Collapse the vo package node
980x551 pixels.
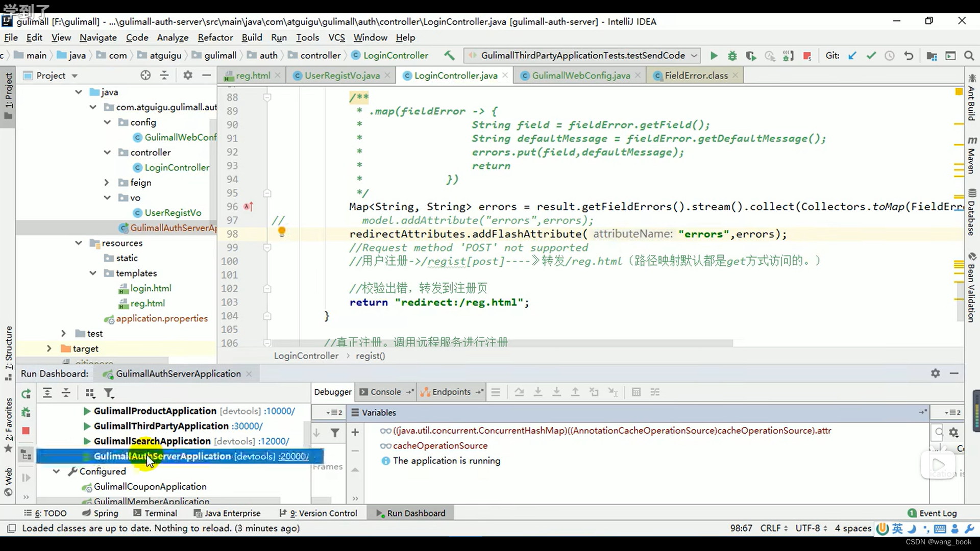(107, 197)
